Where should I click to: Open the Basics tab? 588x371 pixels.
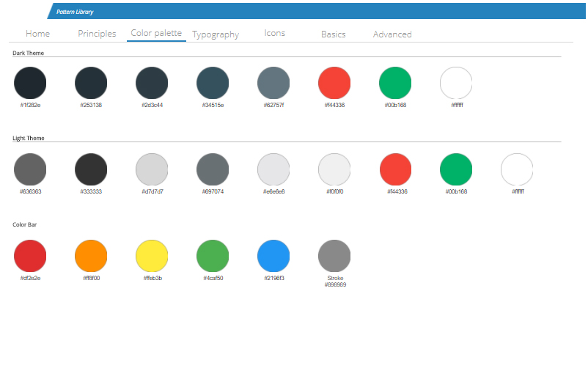pos(333,34)
